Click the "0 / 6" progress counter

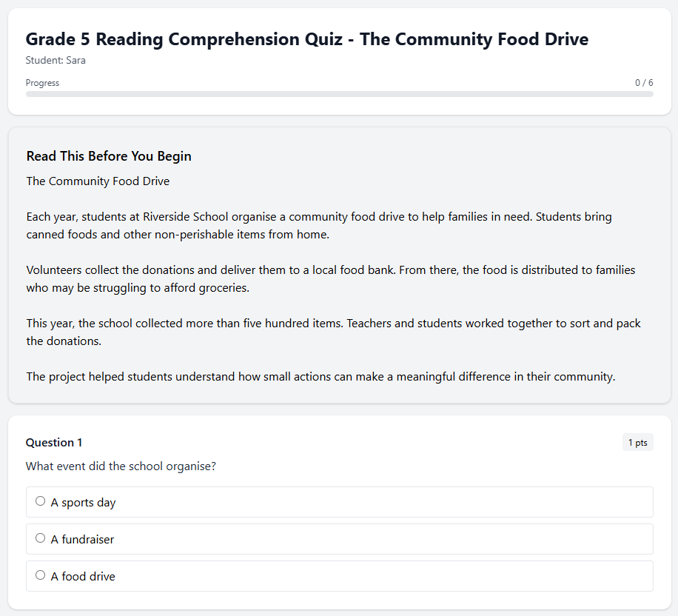(645, 82)
